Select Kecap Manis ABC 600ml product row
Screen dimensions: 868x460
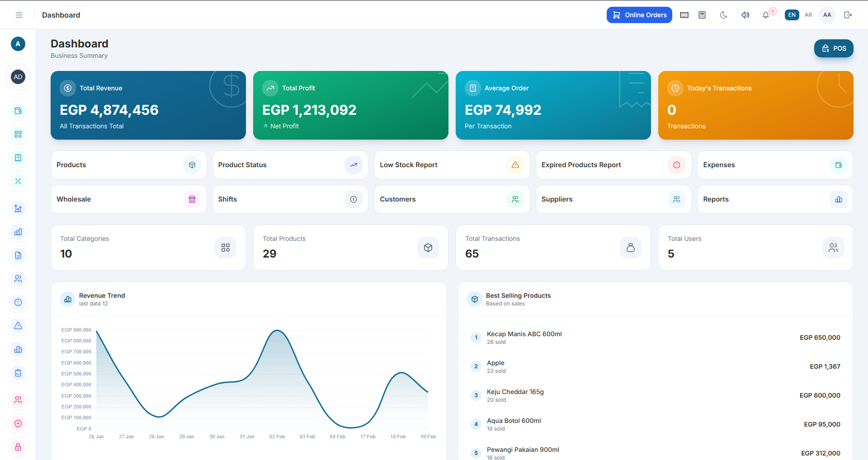[x=655, y=338]
